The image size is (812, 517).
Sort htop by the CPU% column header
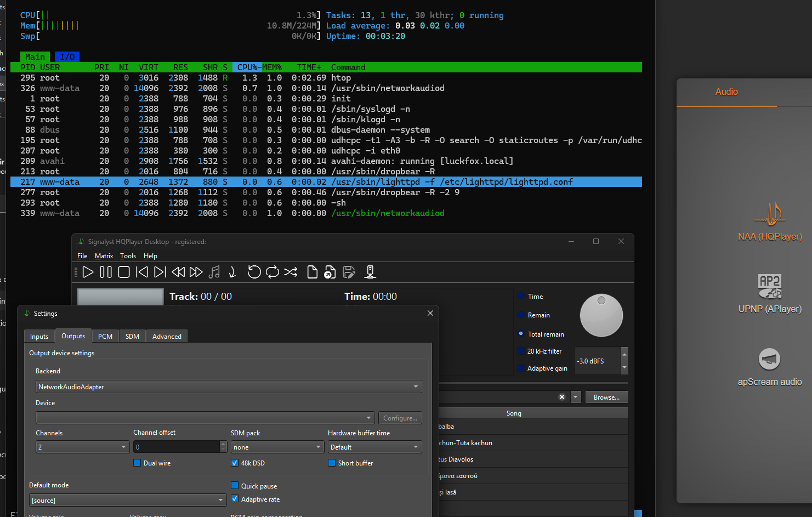[247, 67]
